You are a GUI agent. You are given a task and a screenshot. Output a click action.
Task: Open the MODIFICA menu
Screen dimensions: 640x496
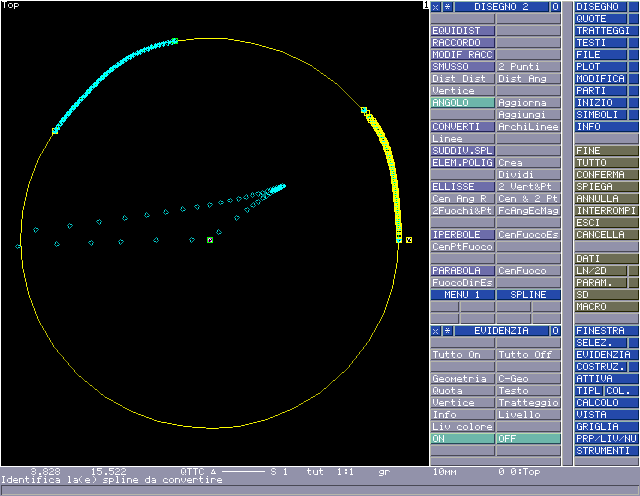pyautogui.click(x=601, y=79)
